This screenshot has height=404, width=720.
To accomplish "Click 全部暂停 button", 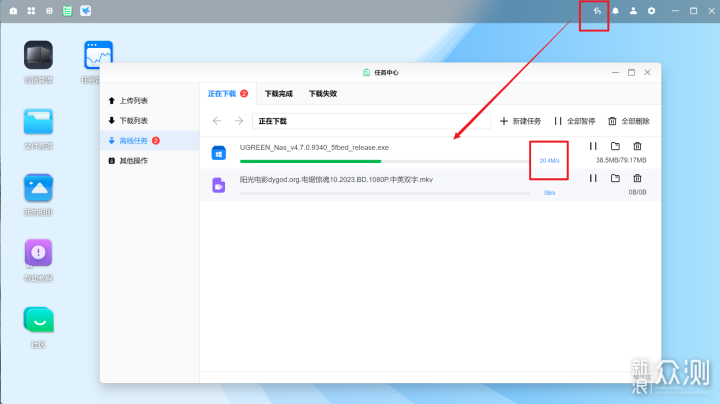I will [x=574, y=121].
